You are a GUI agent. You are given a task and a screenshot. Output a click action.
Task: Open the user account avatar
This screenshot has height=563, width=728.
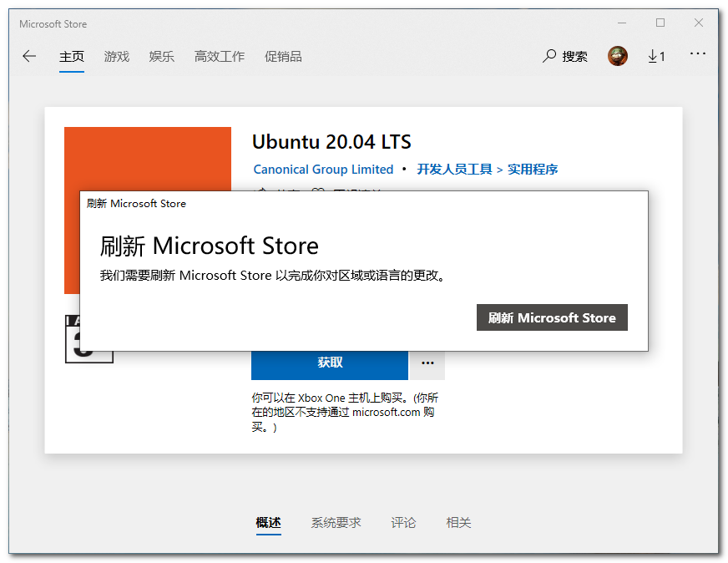[x=618, y=56]
